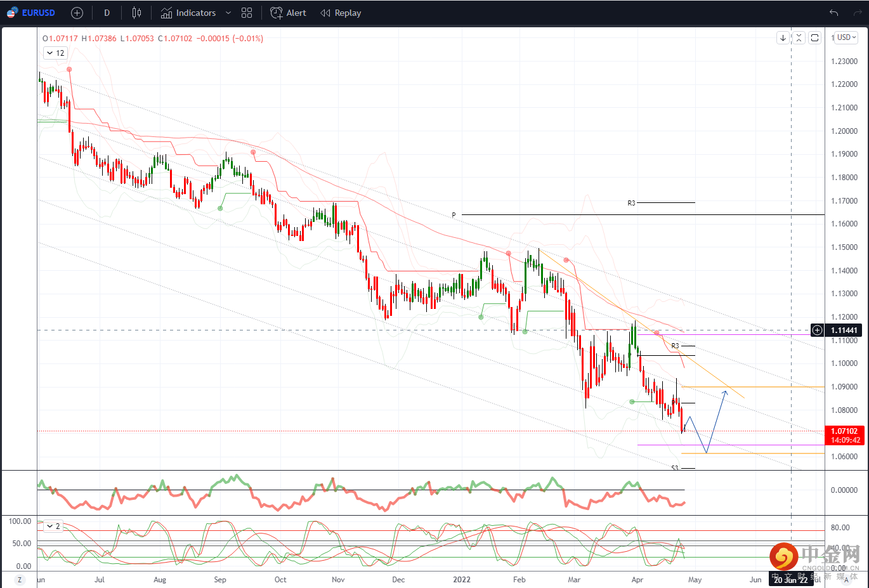The image size is (869, 588).
Task: Click the Feb label on the time axis
Action: pyautogui.click(x=519, y=580)
